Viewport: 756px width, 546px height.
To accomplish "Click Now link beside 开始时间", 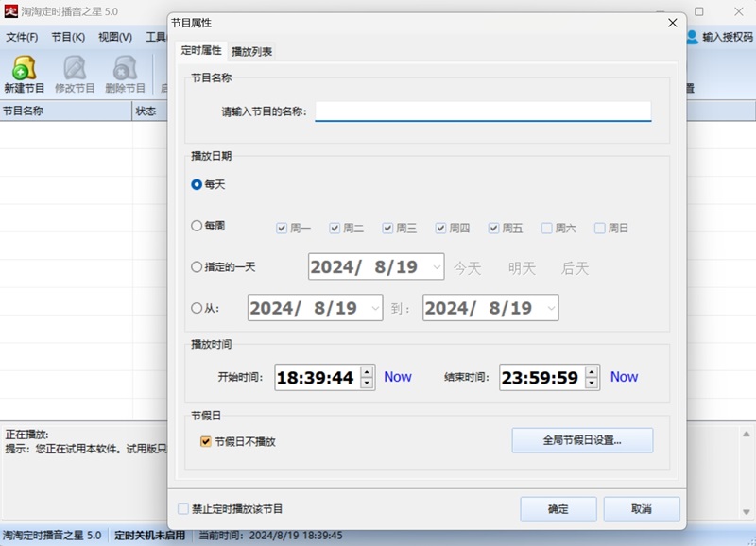I will [397, 377].
